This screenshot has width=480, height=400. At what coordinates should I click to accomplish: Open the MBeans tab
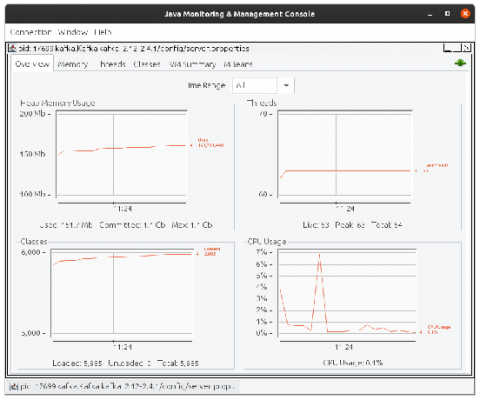click(238, 64)
